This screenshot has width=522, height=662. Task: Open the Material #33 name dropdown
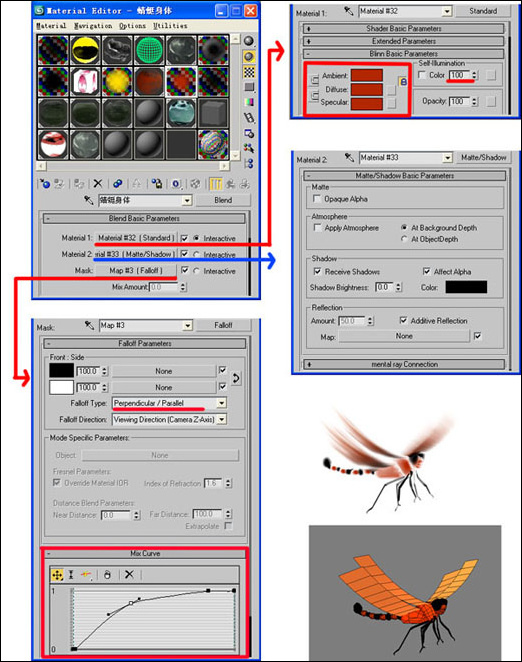(x=448, y=157)
